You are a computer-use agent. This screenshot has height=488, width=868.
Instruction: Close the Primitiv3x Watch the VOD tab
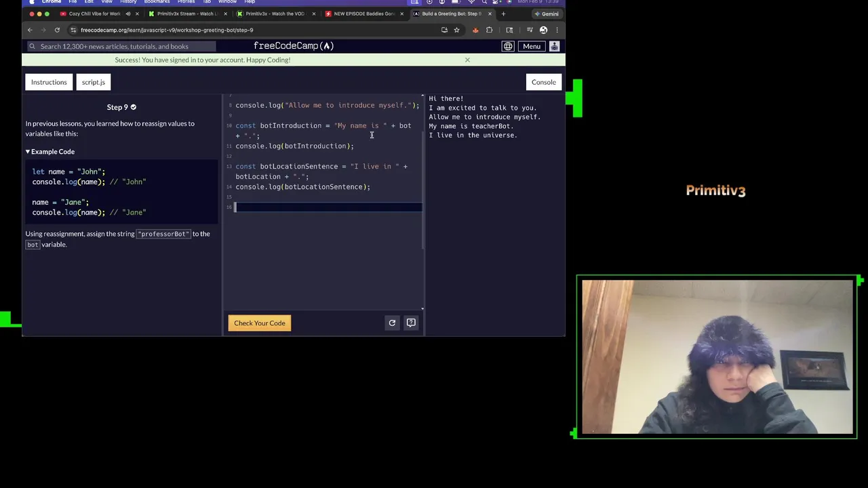tap(313, 14)
